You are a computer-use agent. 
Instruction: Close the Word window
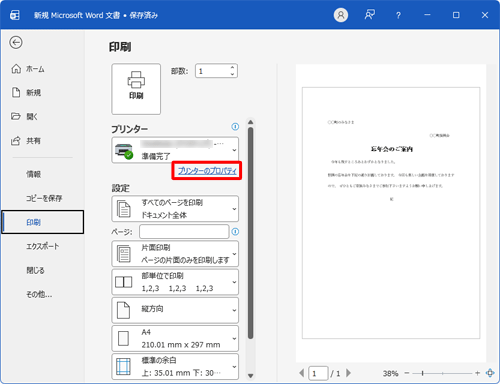(485, 15)
